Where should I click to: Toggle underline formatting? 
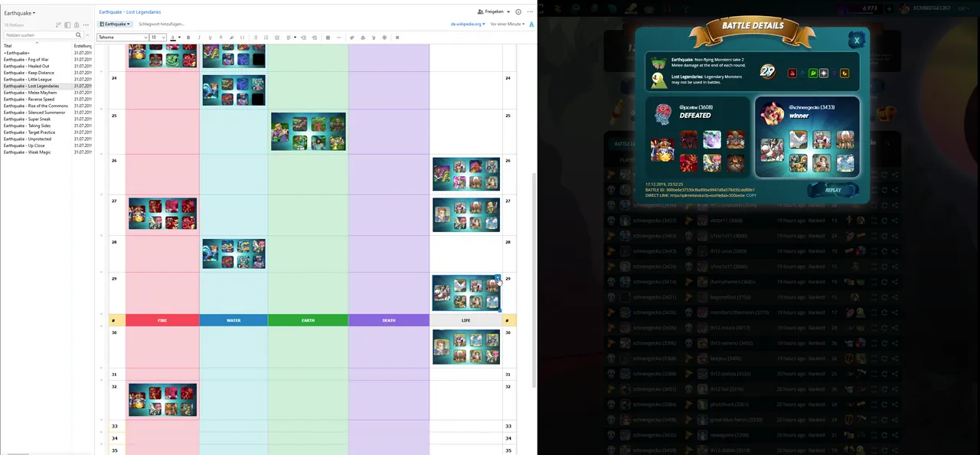click(210, 38)
